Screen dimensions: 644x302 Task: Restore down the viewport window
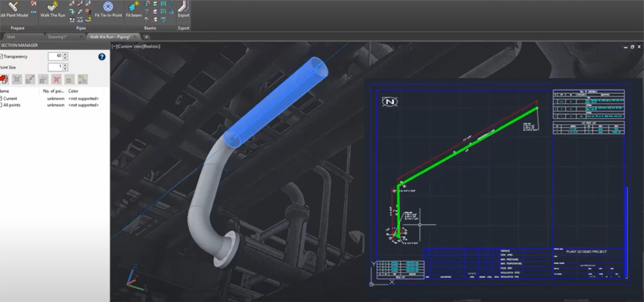632,47
